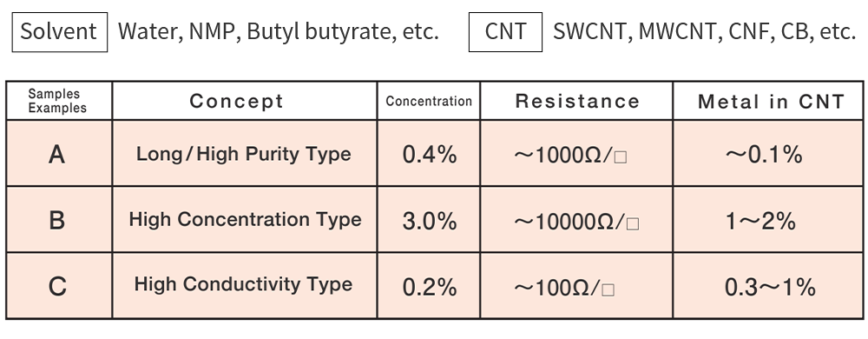Select the Samples Examples header cell
The height and width of the screenshot is (339, 868).
click(x=59, y=101)
